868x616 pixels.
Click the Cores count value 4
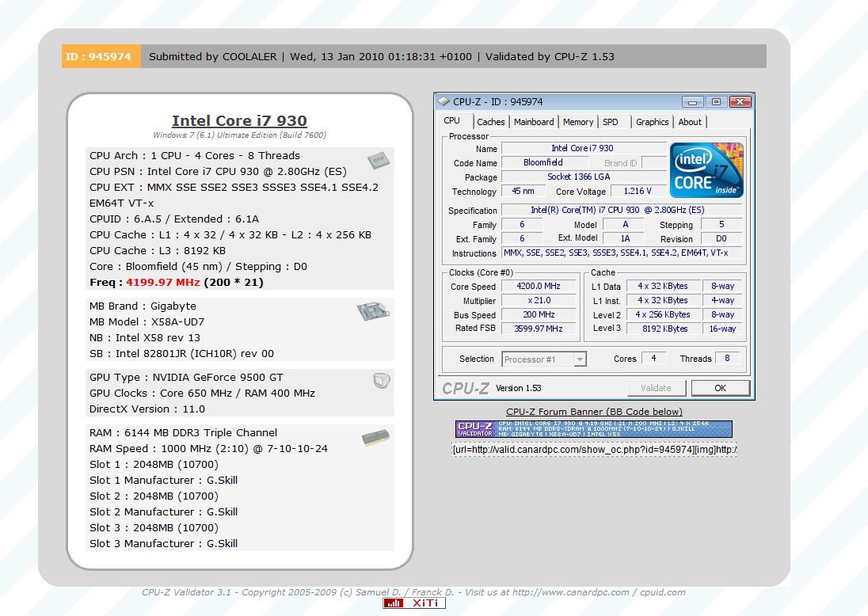click(653, 358)
